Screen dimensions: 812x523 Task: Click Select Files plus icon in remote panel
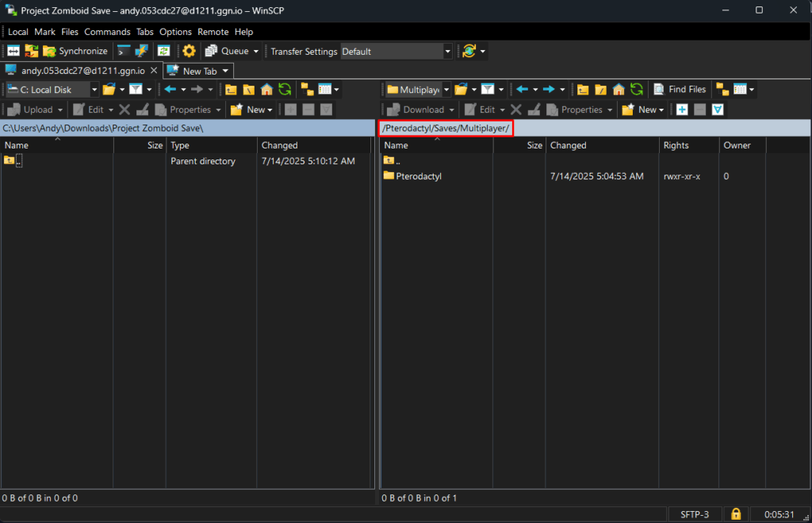tap(682, 110)
